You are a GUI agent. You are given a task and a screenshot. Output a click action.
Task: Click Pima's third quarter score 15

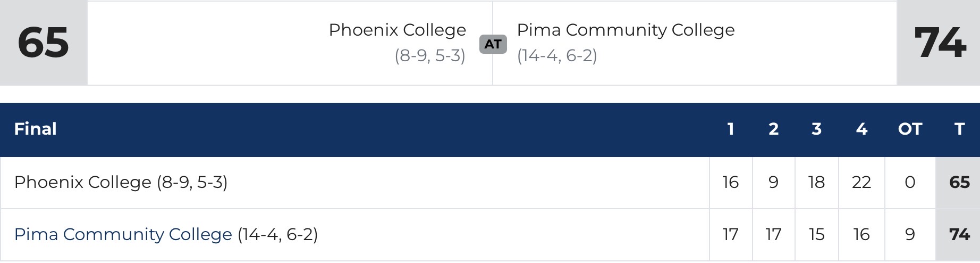click(817, 234)
